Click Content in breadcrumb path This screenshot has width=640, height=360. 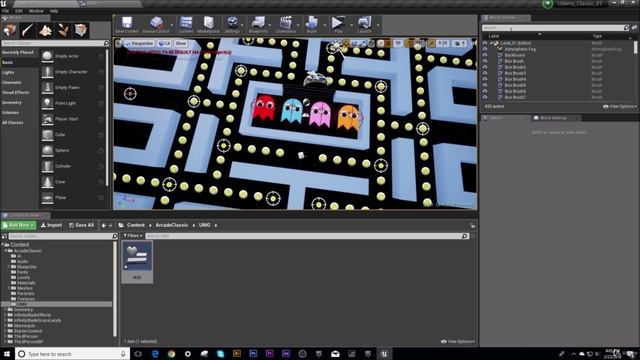point(136,225)
